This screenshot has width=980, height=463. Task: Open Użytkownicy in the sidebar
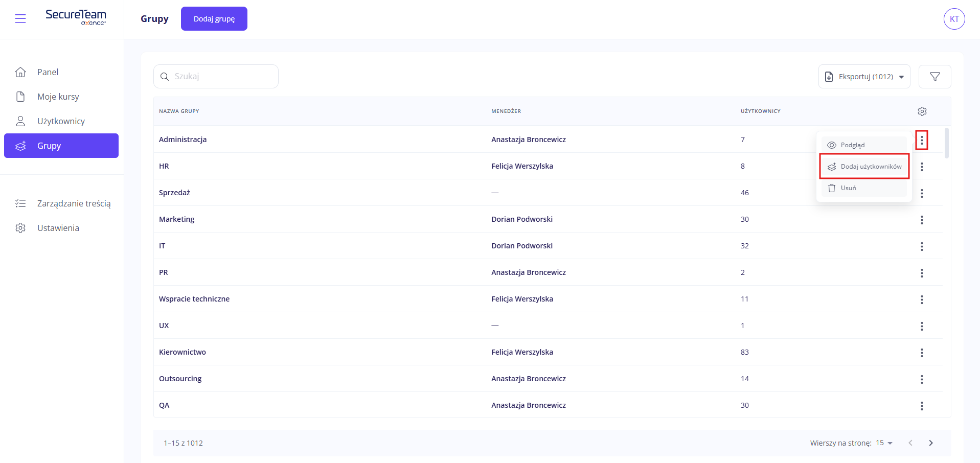tap(61, 121)
